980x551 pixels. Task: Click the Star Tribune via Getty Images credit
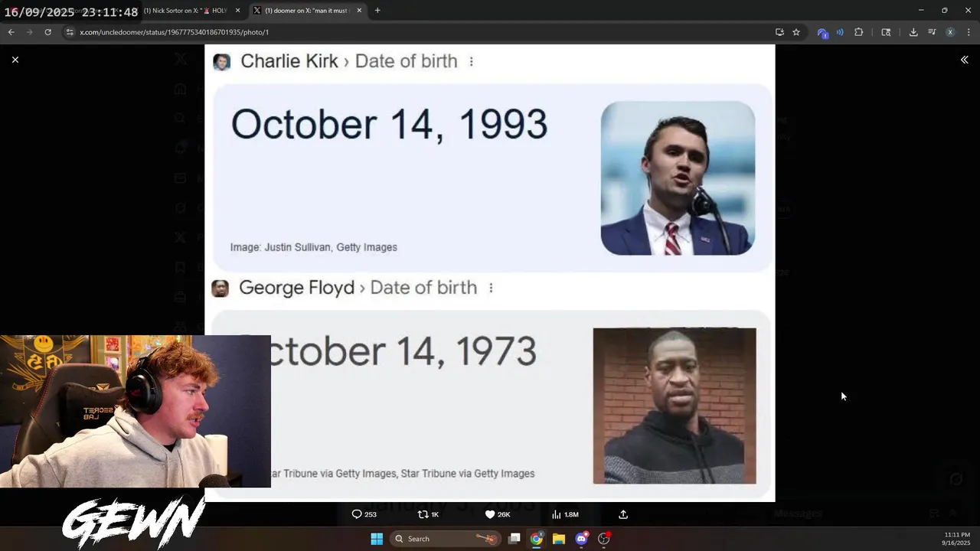tap(401, 474)
